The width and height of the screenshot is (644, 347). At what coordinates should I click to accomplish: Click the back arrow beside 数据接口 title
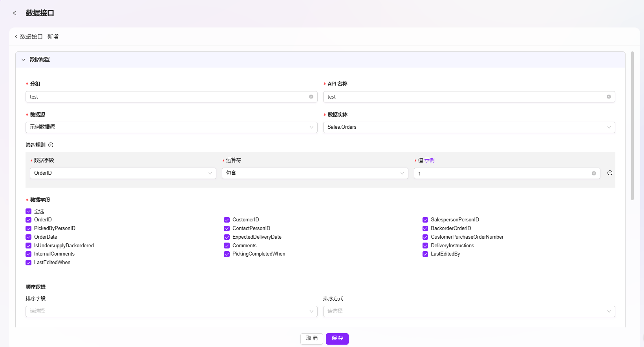(15, 13)
